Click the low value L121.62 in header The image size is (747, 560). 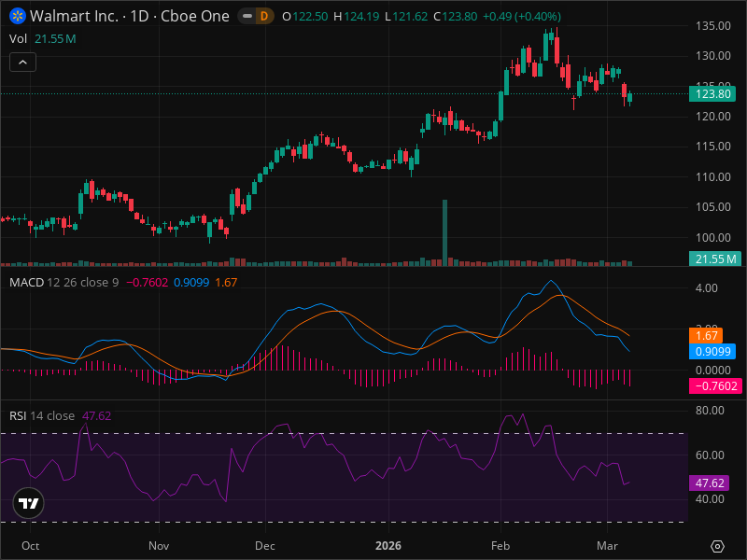pos(406,17)
